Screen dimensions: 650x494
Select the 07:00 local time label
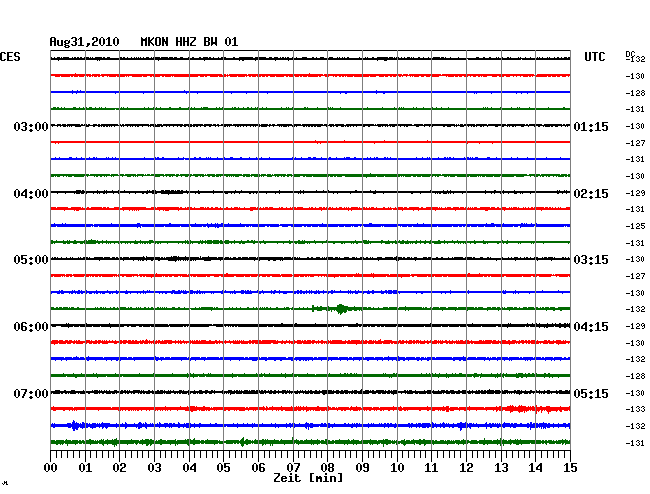click(31, 393)
